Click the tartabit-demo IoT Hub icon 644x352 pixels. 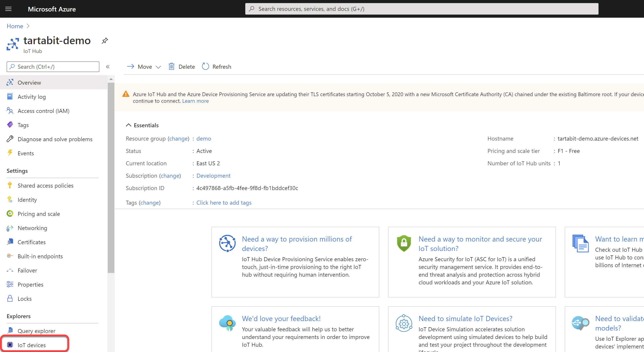pos(13,44)
